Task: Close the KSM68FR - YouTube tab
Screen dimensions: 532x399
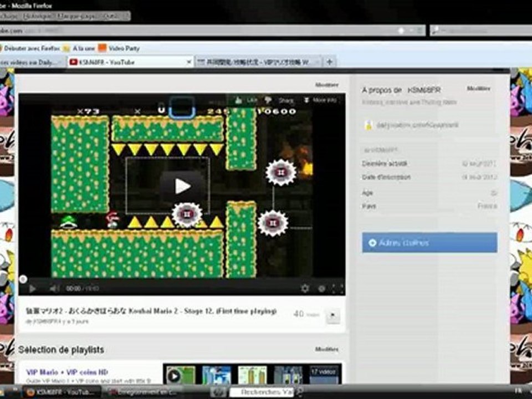Action: point(189,62)
